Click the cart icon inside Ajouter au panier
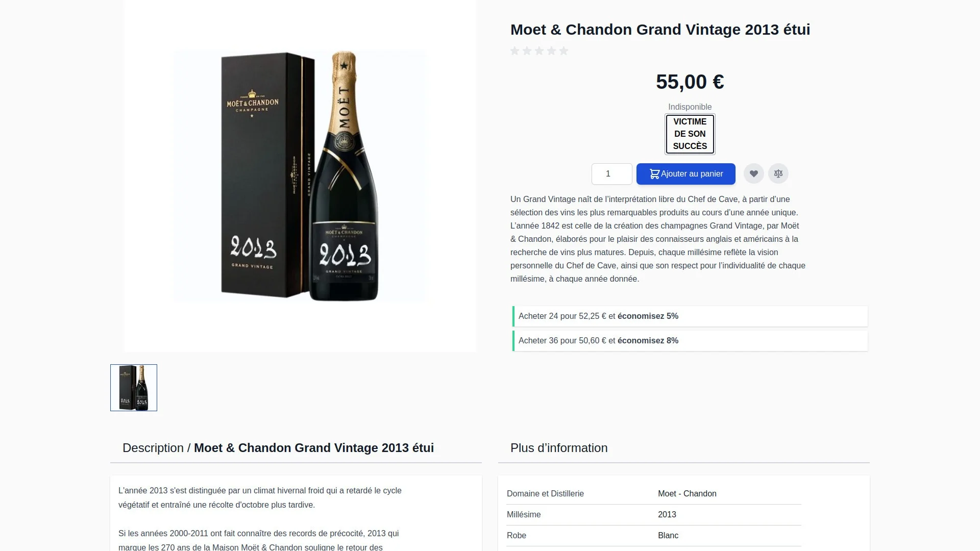 pos(654,173)
